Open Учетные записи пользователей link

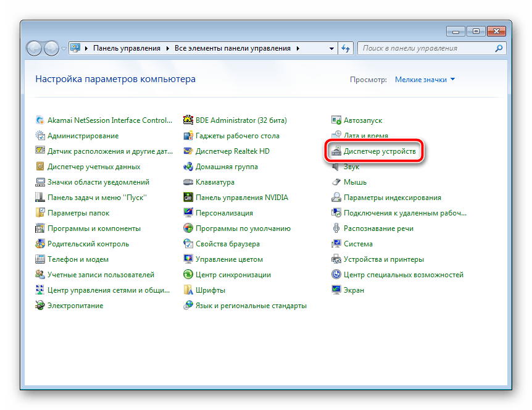point(101,275)
